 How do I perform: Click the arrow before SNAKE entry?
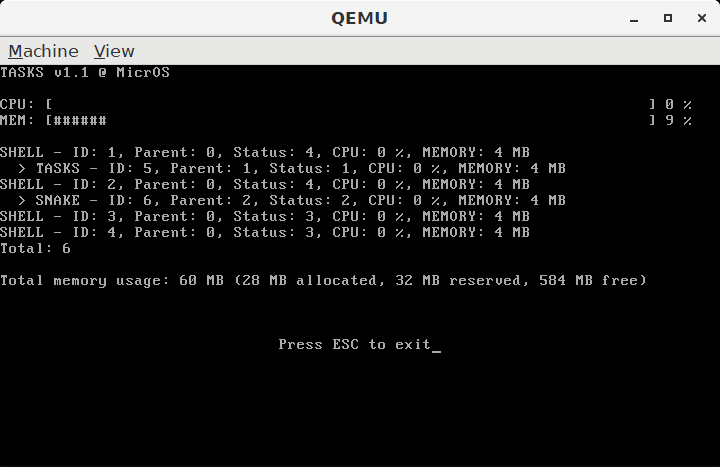tap(22, 201)
